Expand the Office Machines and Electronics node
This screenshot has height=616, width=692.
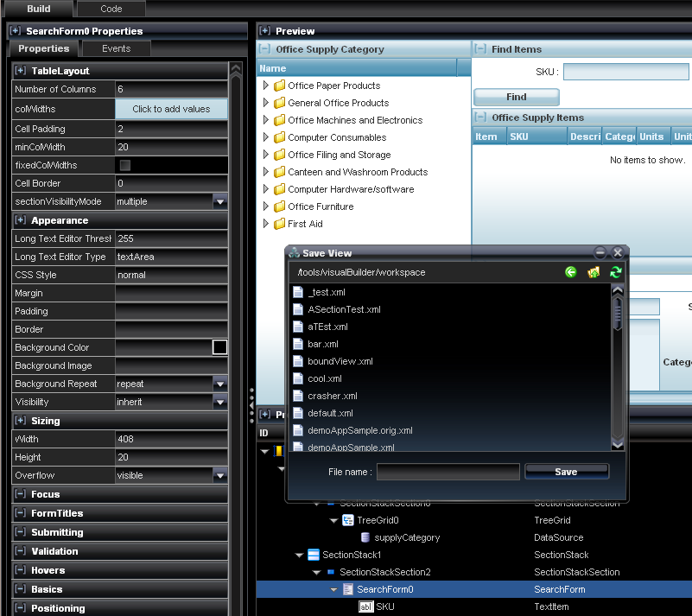pyautogui.click(x=265, y=119)
